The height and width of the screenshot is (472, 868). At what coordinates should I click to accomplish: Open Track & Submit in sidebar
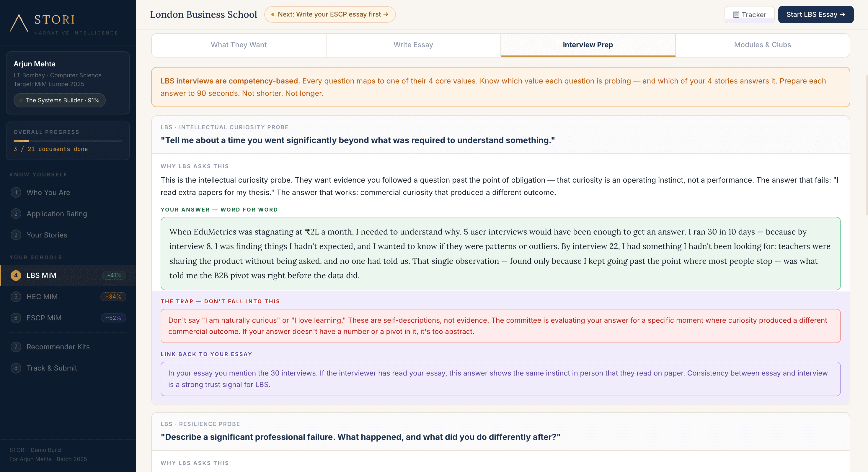(68, 368)
